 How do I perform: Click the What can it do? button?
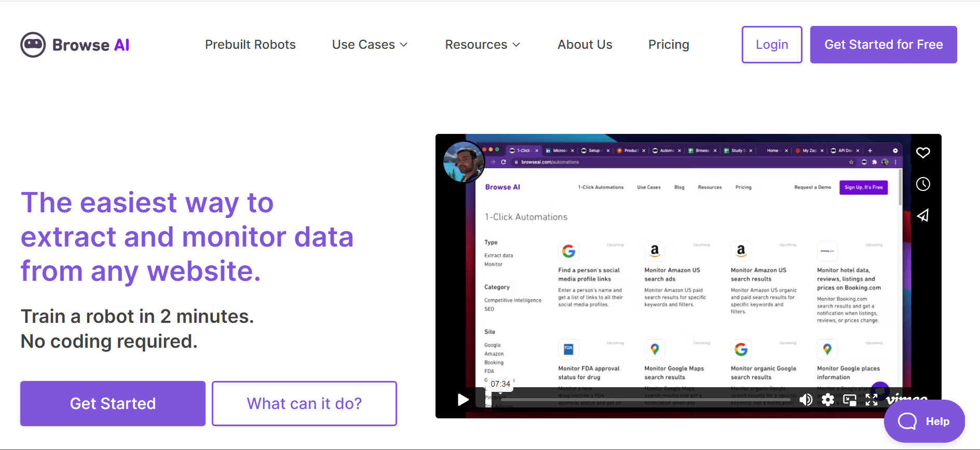click(304, 403)
